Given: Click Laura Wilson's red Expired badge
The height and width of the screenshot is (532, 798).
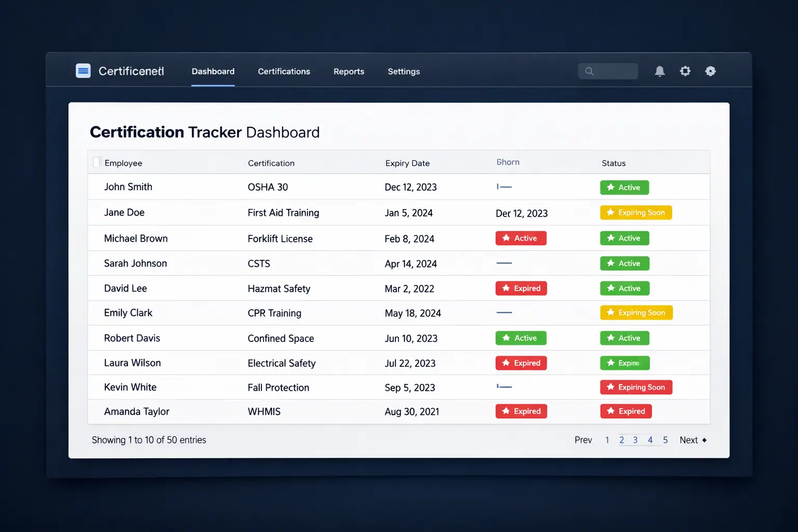Looking at the screenshot, I should (x=521, y=363).
